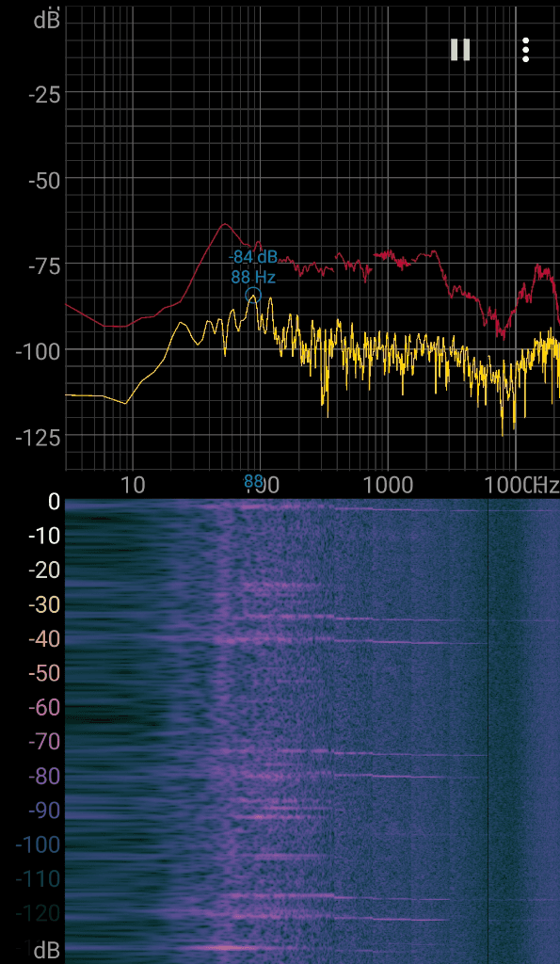The height and width of the screenshot is (964, 560).
Task: Tap the -90 value on spectrogram color scale
Action: (45, 811)
